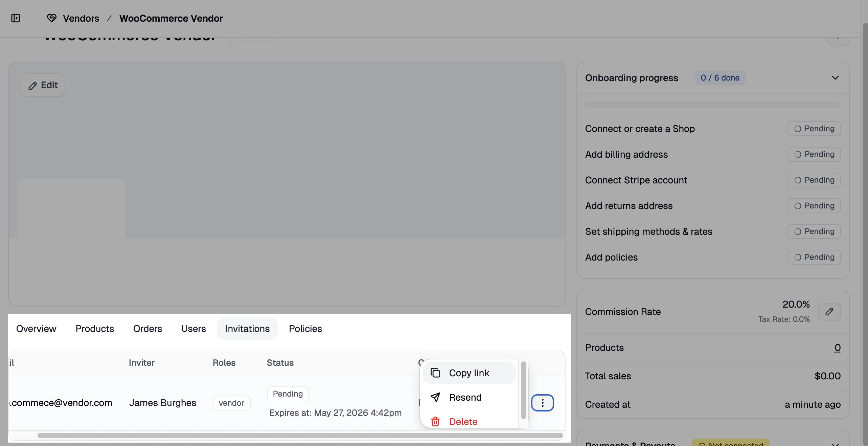Click the dropdown menu scrollbar

(523, 390)
